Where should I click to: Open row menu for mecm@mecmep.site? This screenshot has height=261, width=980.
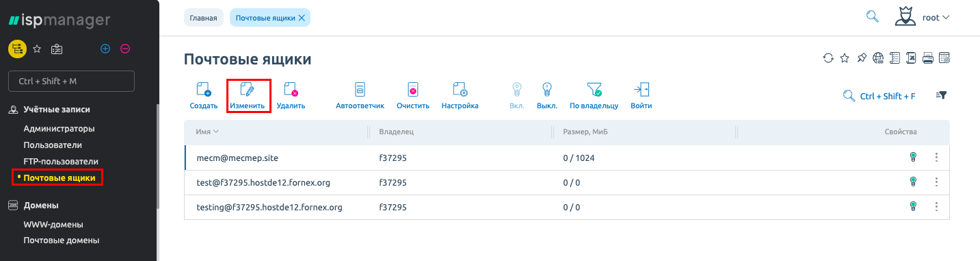[936, 157]
